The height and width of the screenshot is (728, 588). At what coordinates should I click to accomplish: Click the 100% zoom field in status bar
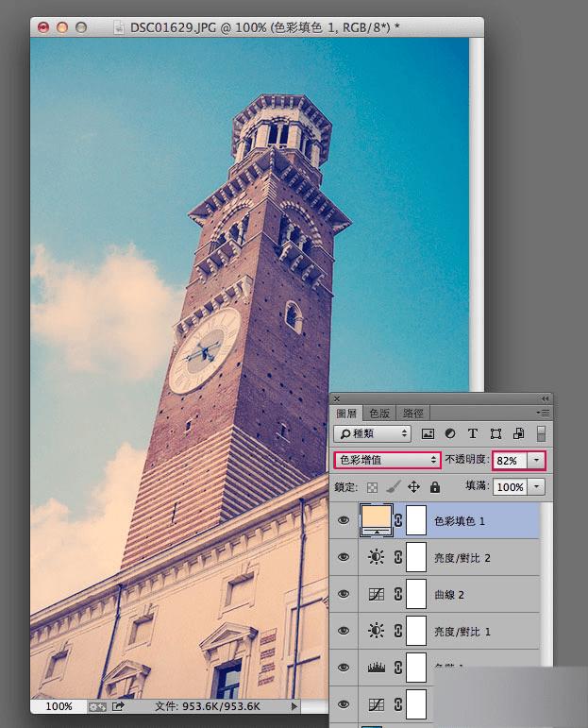pos(59,706)
